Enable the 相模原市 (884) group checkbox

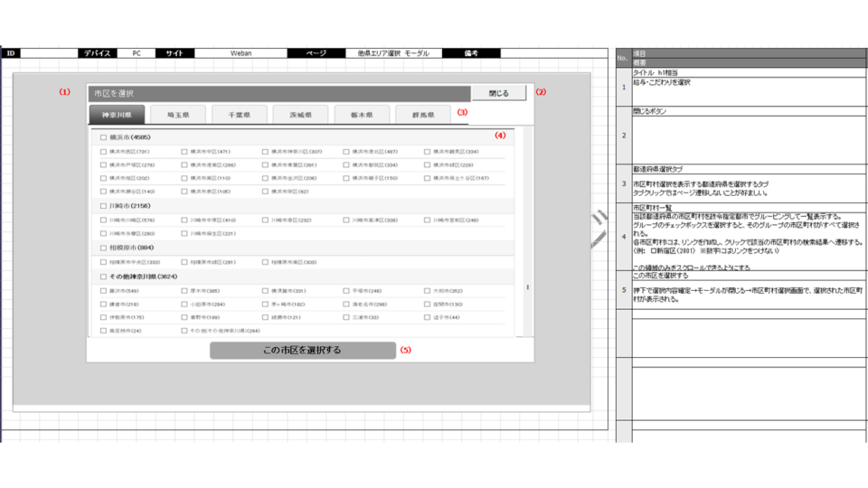(x=103, y=247)
